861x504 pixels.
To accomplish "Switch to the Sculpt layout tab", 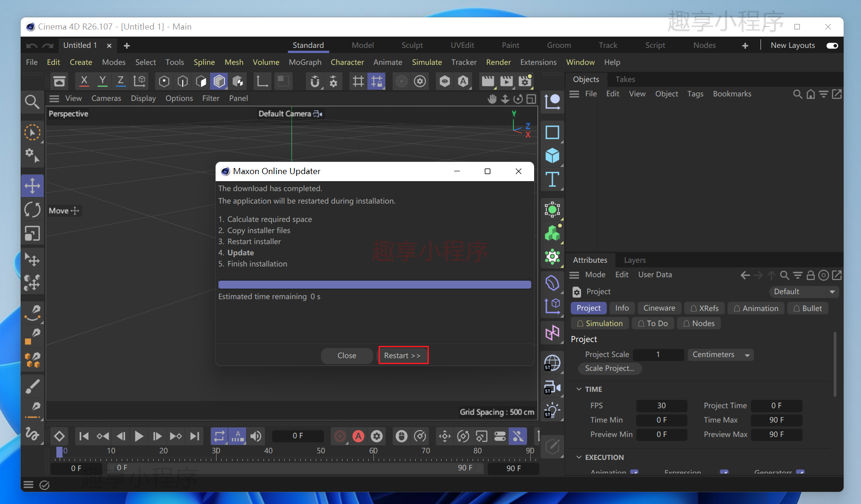I will coord(412,46).
